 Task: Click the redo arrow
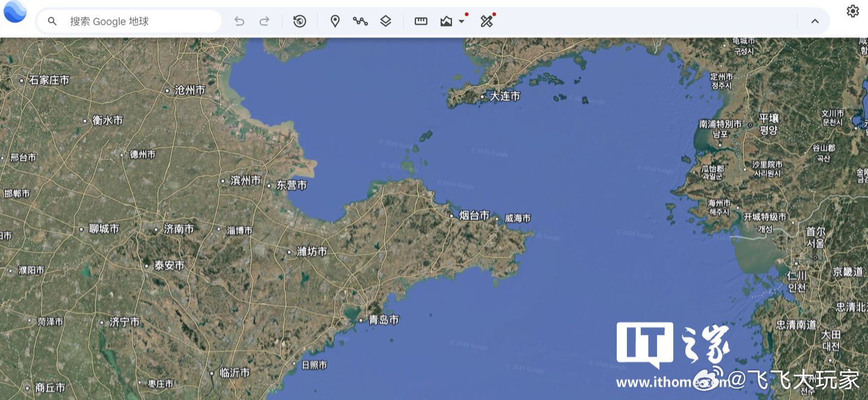(x=264, y=21)
